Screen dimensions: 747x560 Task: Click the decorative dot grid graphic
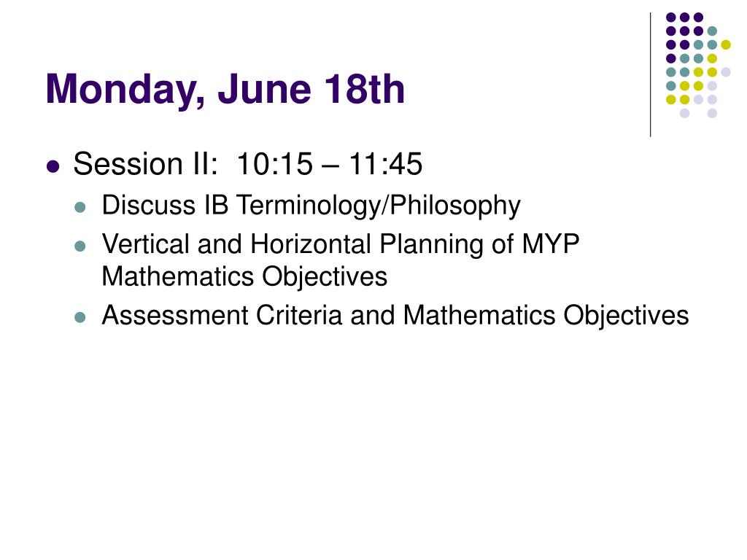coord(698,65)
